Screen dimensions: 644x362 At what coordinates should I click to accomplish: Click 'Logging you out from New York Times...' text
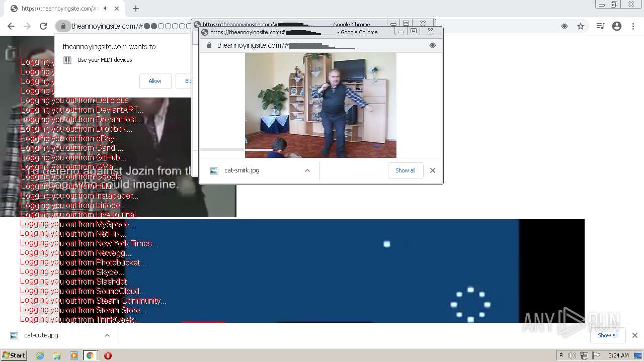(89, 243)
